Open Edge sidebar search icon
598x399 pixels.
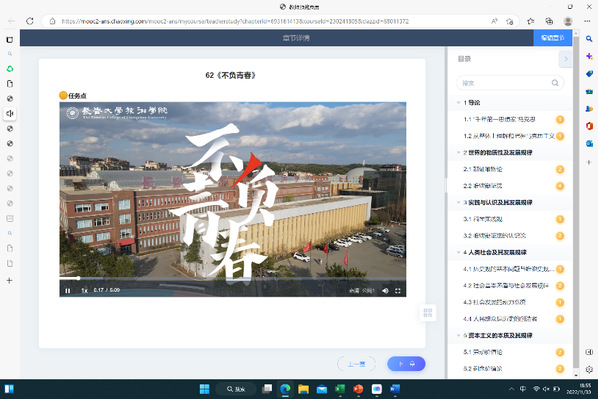tap(589, 39)
